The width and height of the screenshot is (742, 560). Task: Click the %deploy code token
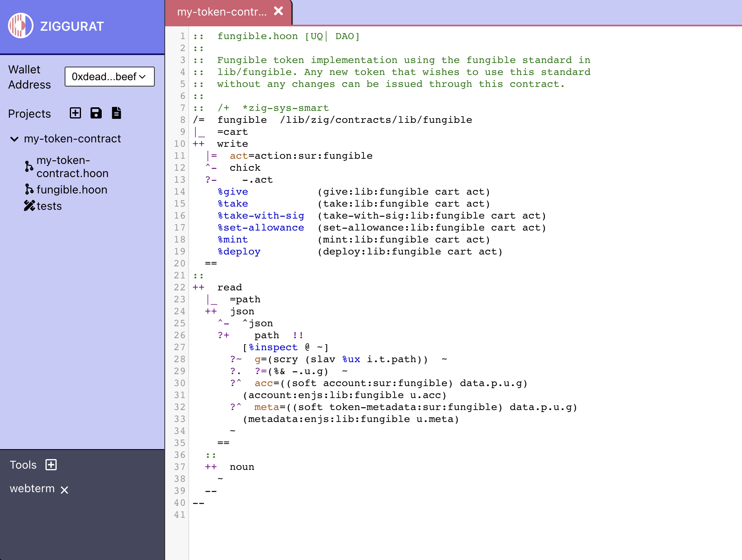[x=239, y=251]
